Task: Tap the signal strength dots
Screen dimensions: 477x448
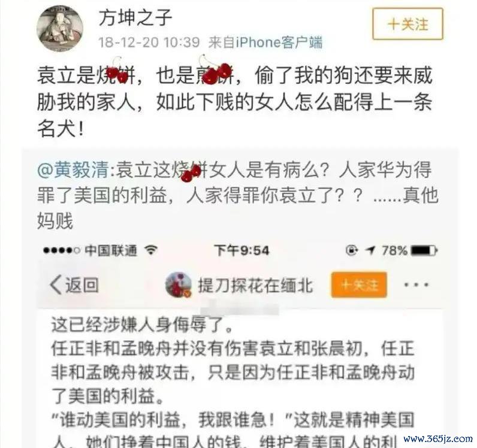Action: click(x=62, y=250)
